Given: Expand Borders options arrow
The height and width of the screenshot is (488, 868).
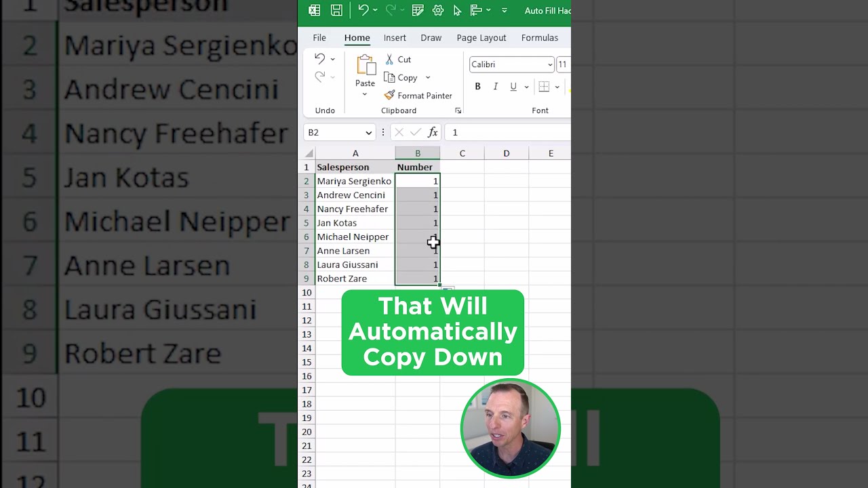Looking at the screenshot, I should point(557,86).
